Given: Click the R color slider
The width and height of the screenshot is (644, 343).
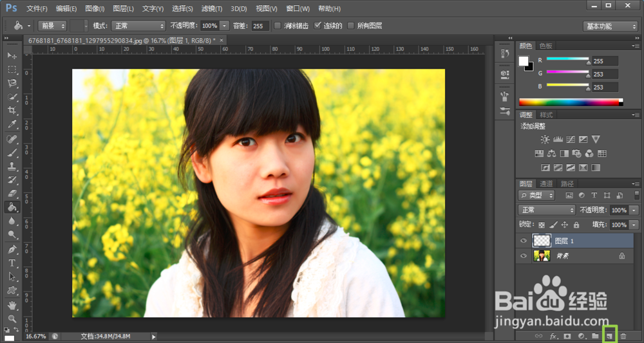Looking at the screenshot, I should pos(567,59).
